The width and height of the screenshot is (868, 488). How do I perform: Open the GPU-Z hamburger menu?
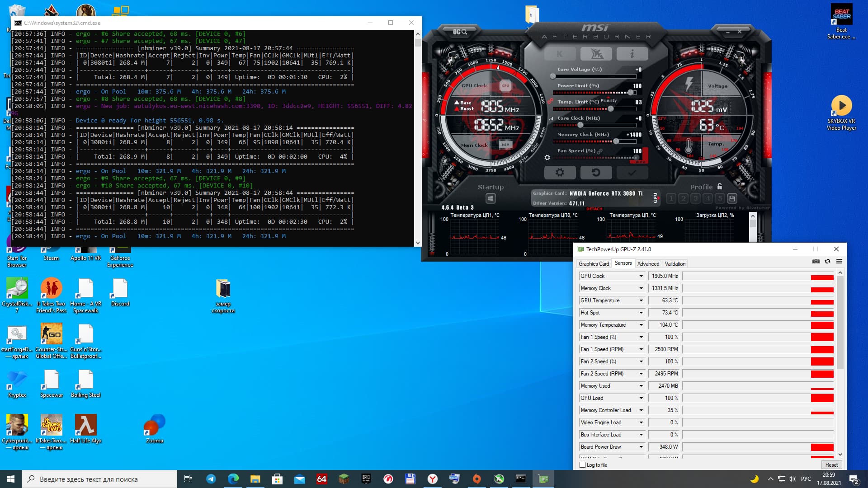click(839, 261)
